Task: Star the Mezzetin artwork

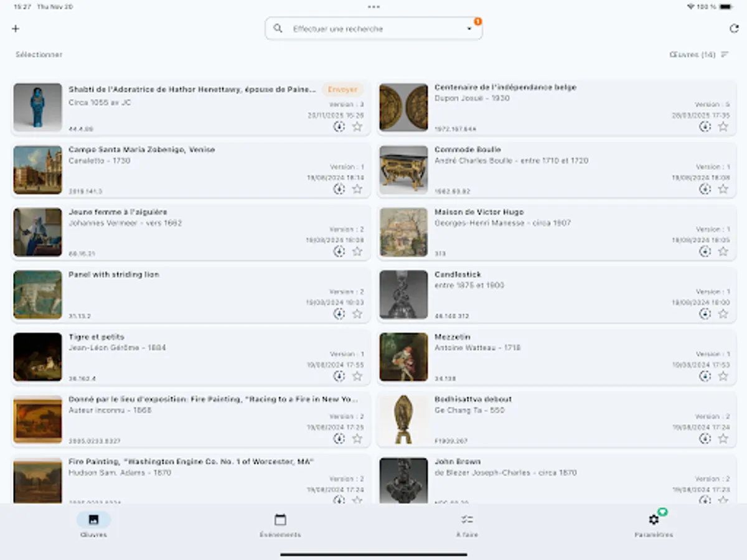Action: point(723,376)
